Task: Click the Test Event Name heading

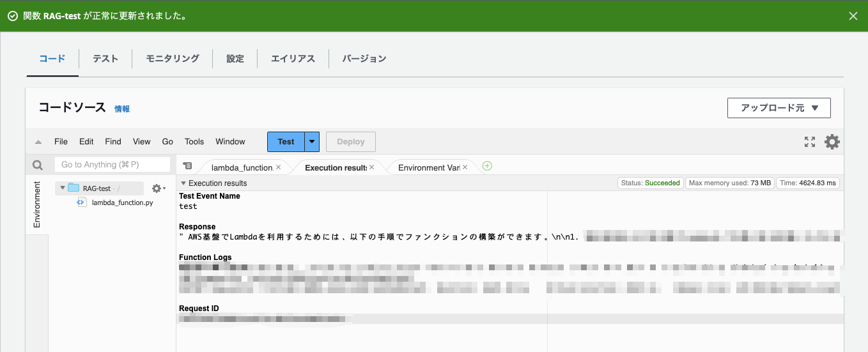Action: coord(210,196)
